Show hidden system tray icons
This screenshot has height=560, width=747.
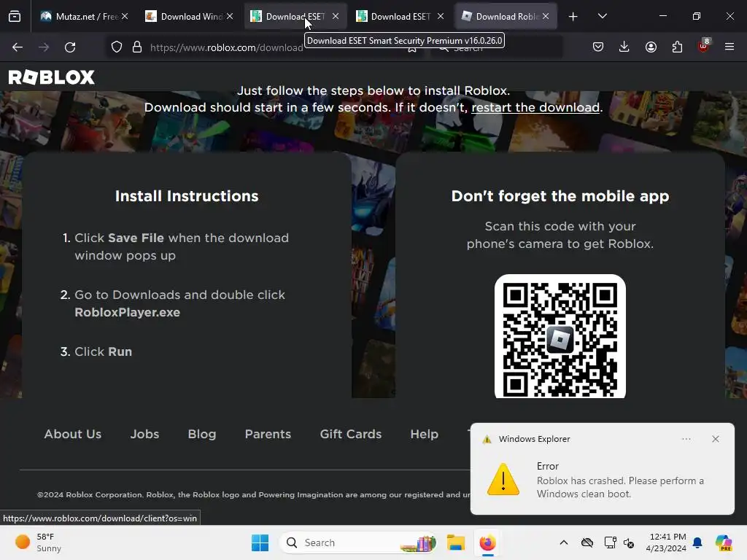564,542
